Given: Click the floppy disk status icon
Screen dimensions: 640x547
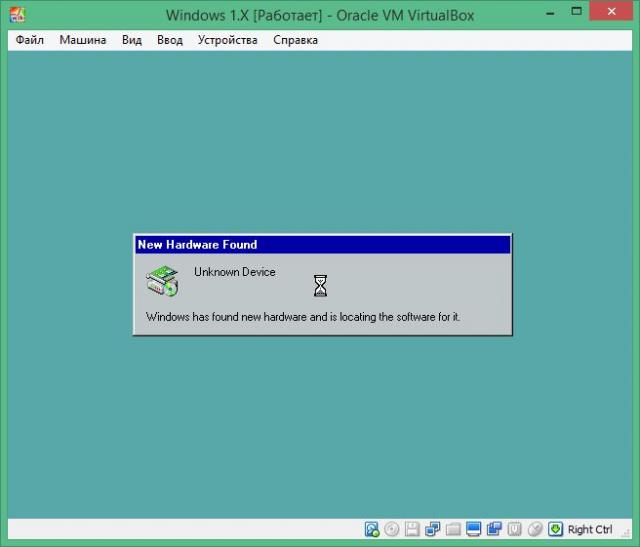Looking at the screenshot, I should tap(412, 529).
